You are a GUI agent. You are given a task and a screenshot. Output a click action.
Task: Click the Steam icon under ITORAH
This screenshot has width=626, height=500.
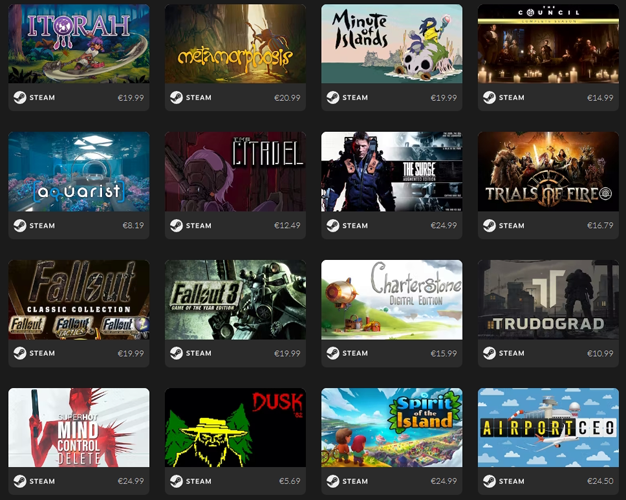[20, 97]
